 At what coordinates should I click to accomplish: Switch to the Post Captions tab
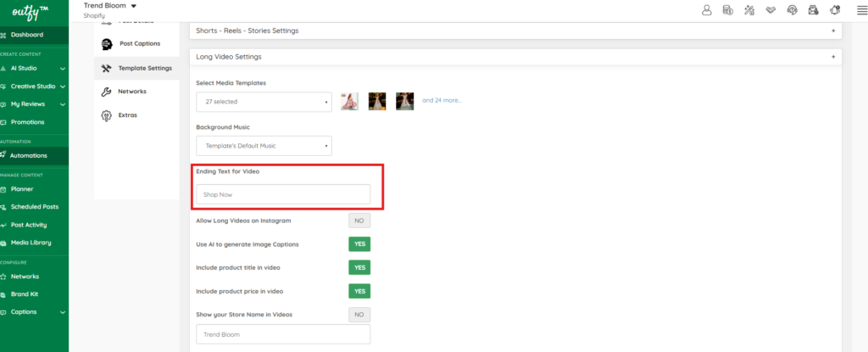tap(136, 44)
